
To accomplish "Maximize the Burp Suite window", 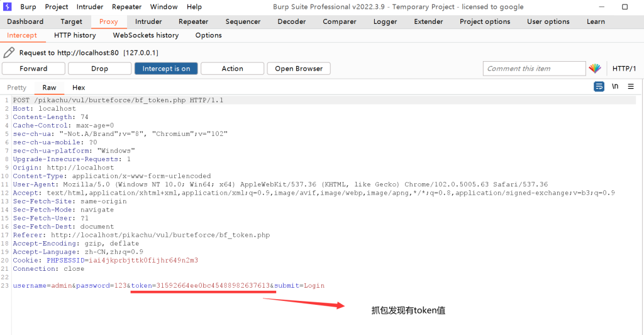I will coord(625,7).
